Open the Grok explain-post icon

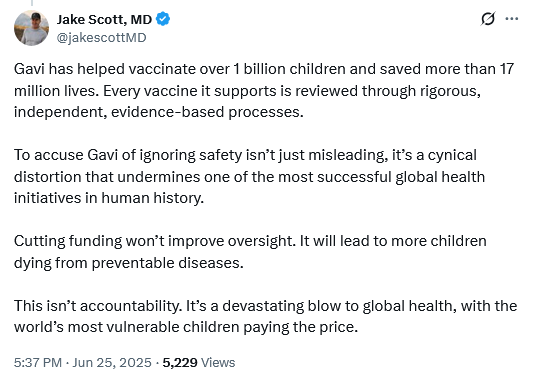(488, 19)
